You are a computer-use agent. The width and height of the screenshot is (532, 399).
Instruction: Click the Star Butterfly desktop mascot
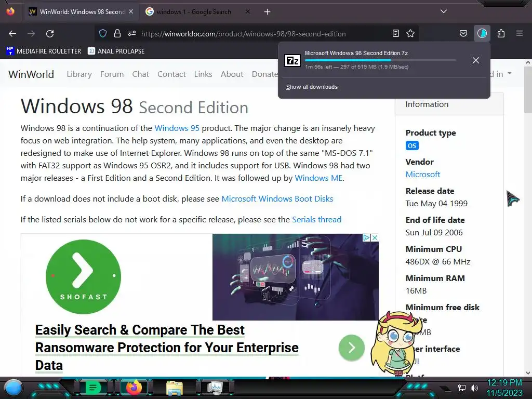pos(396,343)
